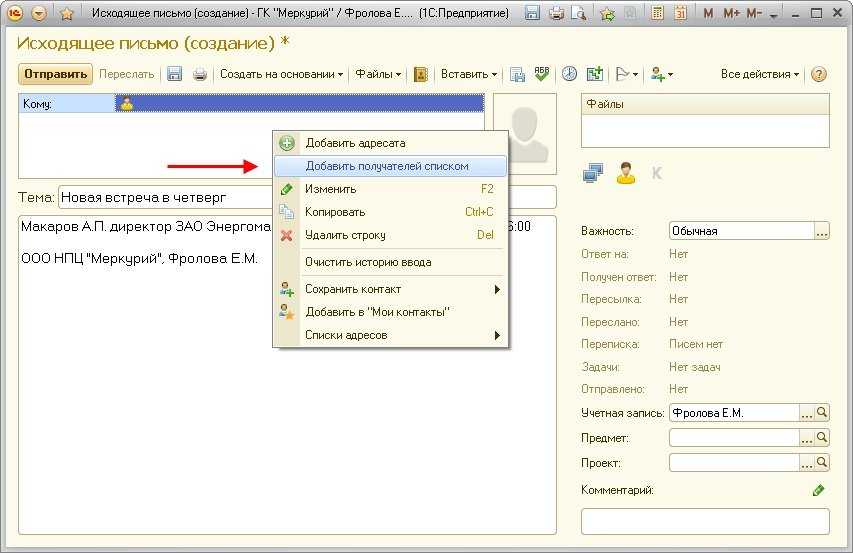Click the Комментарий text box

(705, 521)
